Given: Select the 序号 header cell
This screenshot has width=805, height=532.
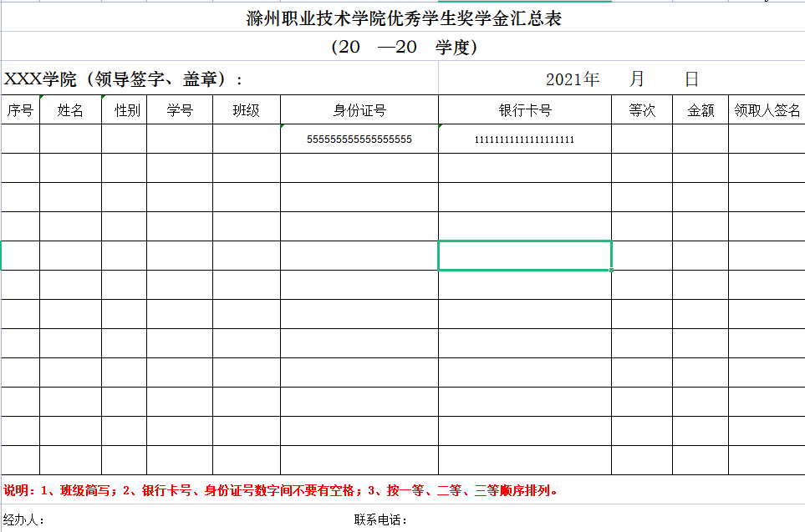Looking at the screenshot, I should tap(20, 110).
